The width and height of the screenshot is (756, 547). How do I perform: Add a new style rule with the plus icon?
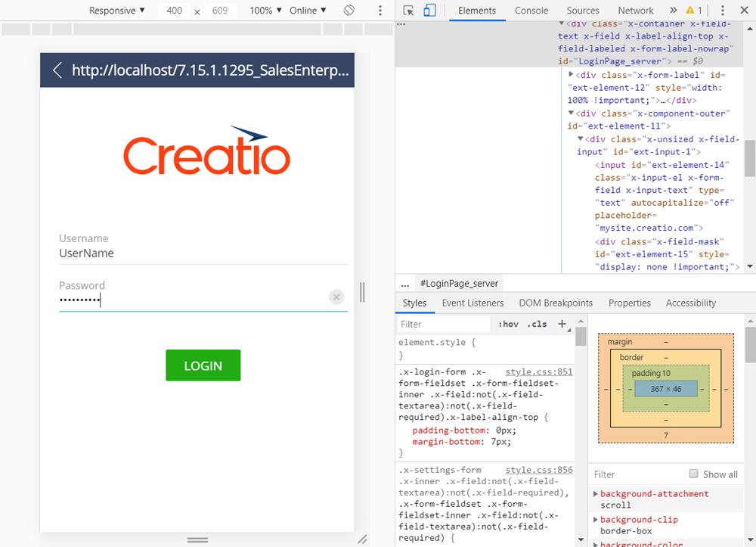coord(562,324)
